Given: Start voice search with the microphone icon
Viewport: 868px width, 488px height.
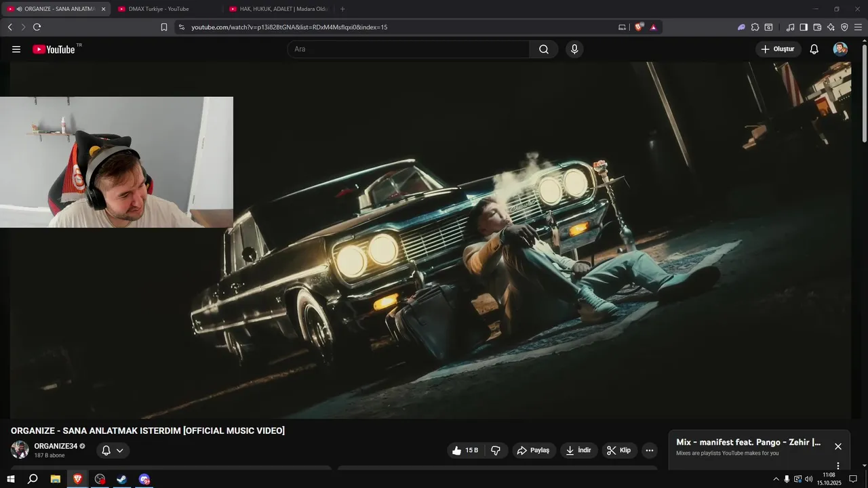Looking at the screenshot, I should (574, 49).
